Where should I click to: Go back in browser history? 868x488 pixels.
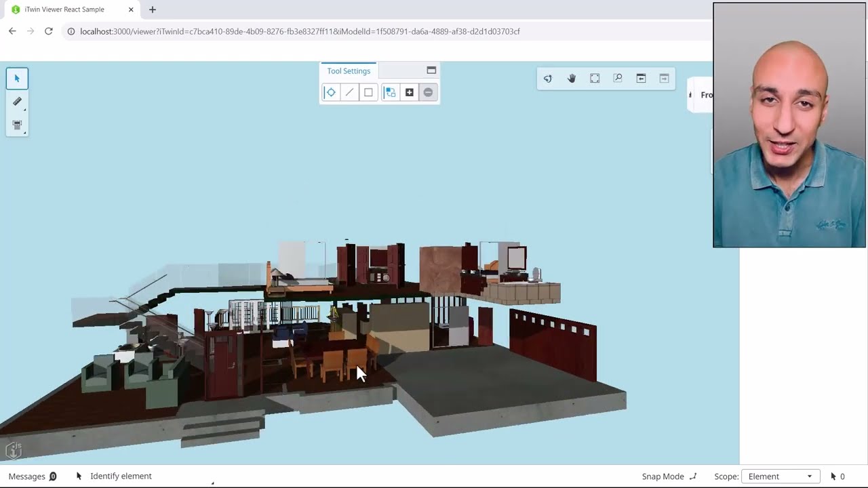[x=12, y=31]
